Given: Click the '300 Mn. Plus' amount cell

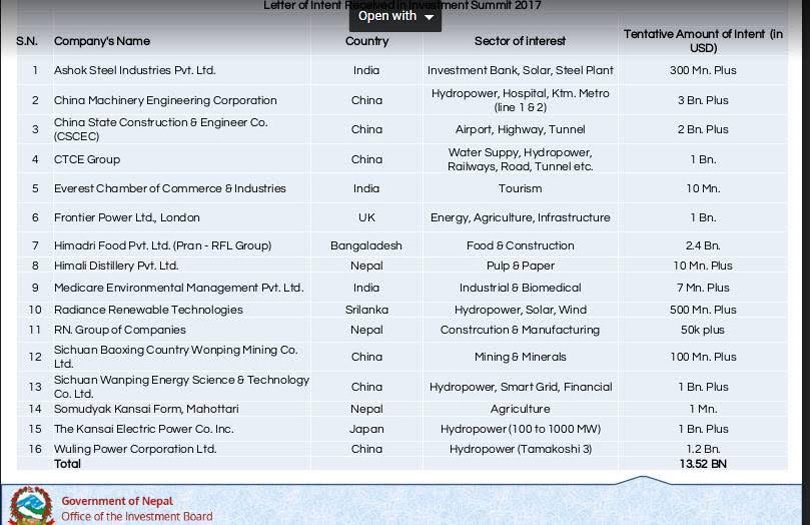Looking at the screenshot, I should pyautogui.click(x=703, y=70).
